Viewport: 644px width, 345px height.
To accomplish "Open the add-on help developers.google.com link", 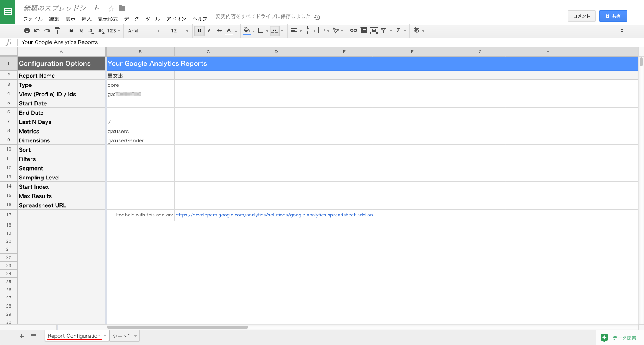I will click(274, 215).
